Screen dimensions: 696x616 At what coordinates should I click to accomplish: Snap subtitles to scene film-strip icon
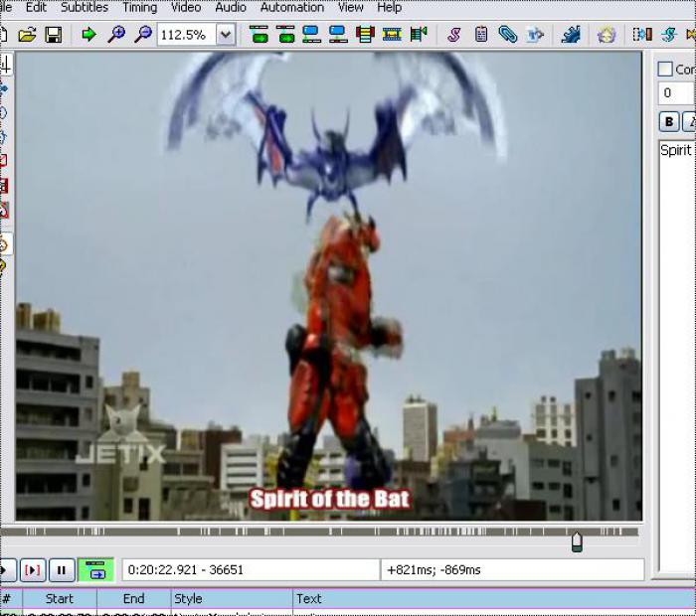pyautogui.click(x=392, y=34)
